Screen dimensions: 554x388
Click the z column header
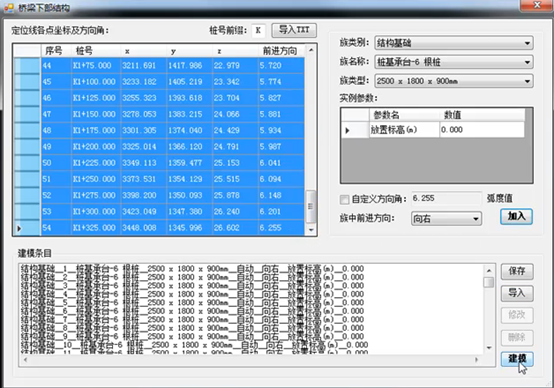[x=235, y=51]
